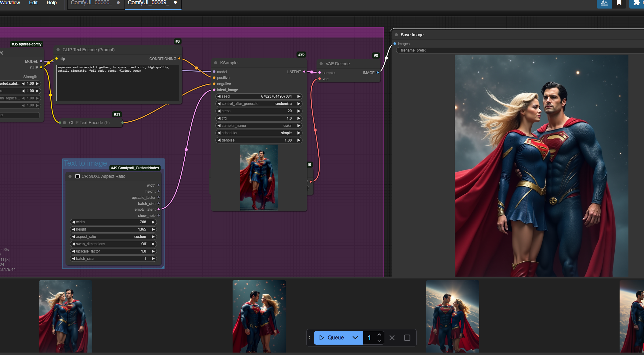Open the sampler_name euler dropdown

[x=259, y=126]
